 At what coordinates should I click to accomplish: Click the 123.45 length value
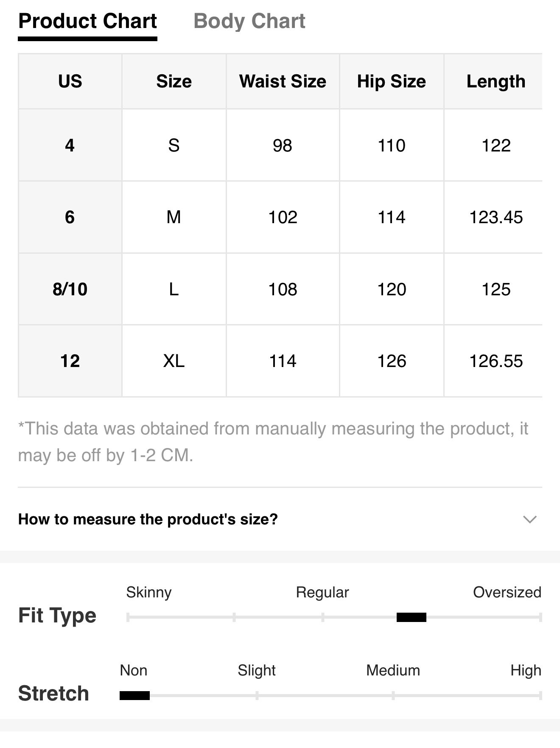(496, 217)
